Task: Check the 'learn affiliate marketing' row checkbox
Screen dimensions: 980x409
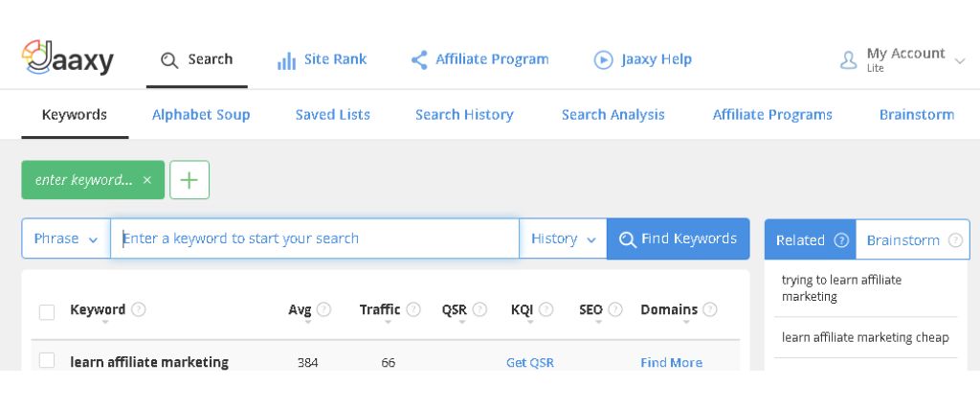Action: (x=47, y=361)
